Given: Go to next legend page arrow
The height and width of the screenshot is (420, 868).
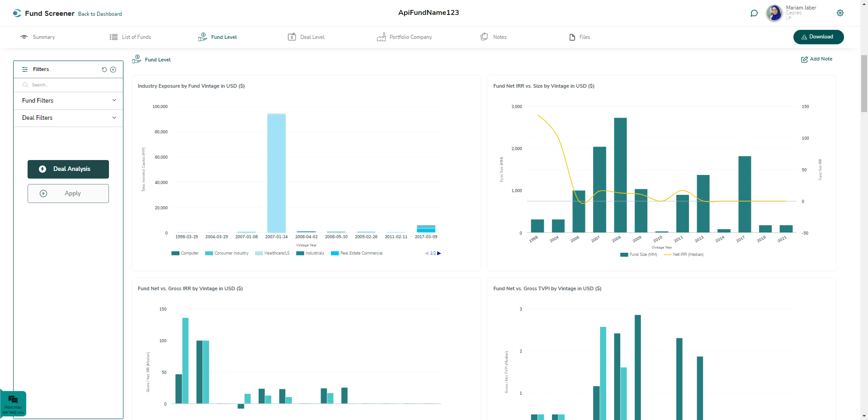Looking at the screenshot, I should (x=439, y=253).
